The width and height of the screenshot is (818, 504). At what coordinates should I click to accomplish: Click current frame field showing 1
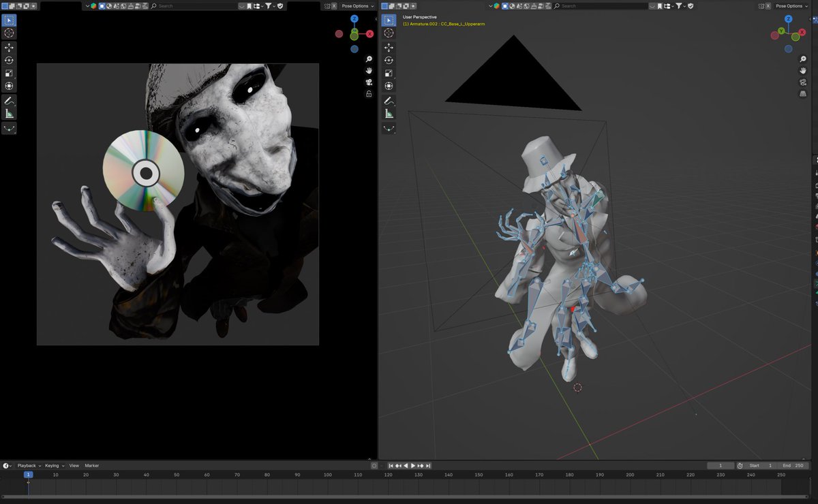click(721, 466)
